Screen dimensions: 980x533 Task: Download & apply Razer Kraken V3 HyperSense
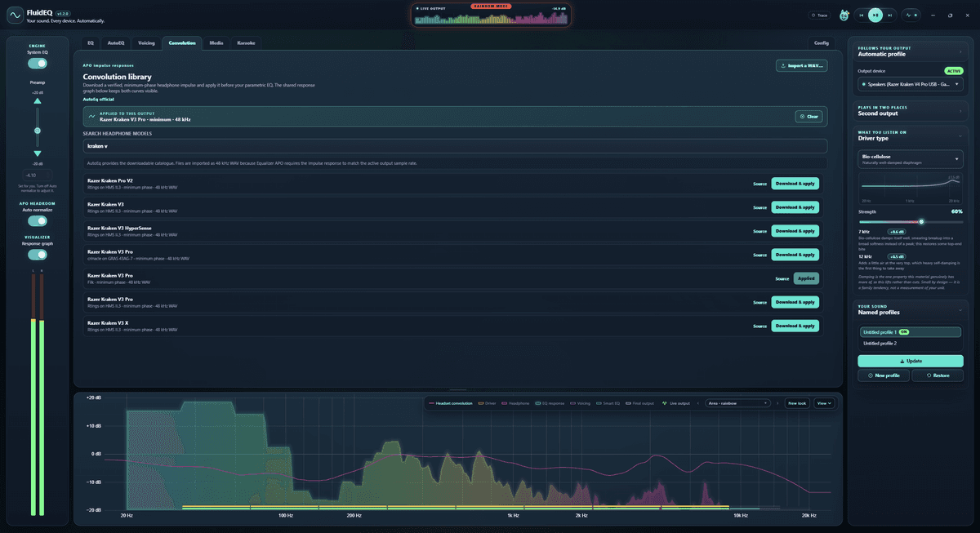point(795,231)
